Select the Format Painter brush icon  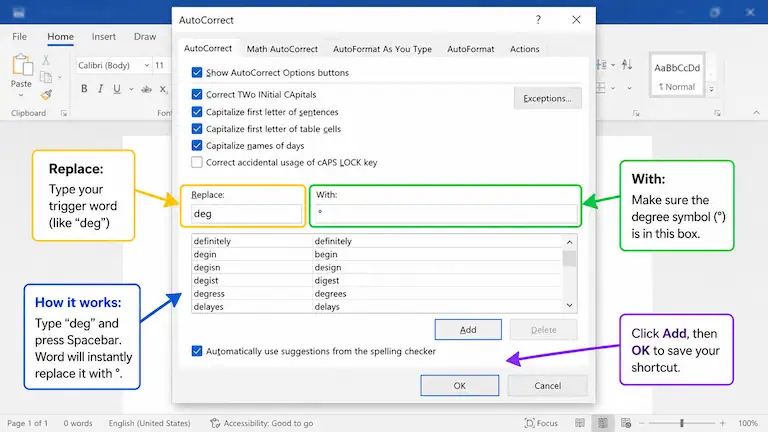tap(47, 95)
